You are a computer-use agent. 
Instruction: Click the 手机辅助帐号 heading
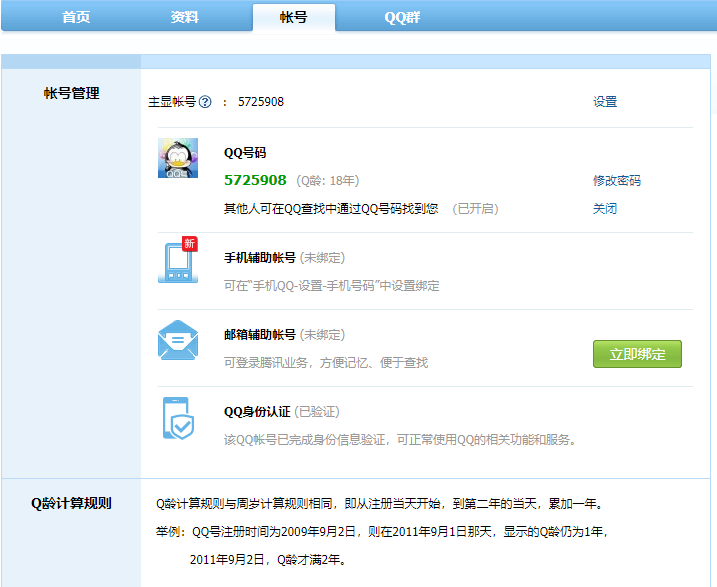click(260, 258)
